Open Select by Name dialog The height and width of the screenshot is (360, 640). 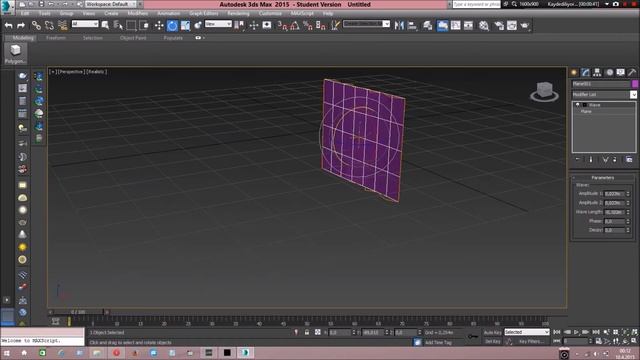click(x=118, y=25)
